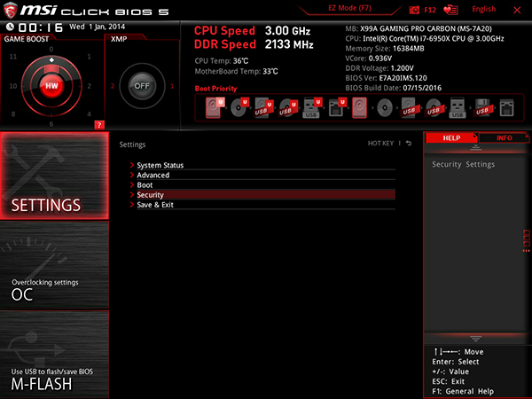Click the grip handle at help panel bottom

coord(475,339)
